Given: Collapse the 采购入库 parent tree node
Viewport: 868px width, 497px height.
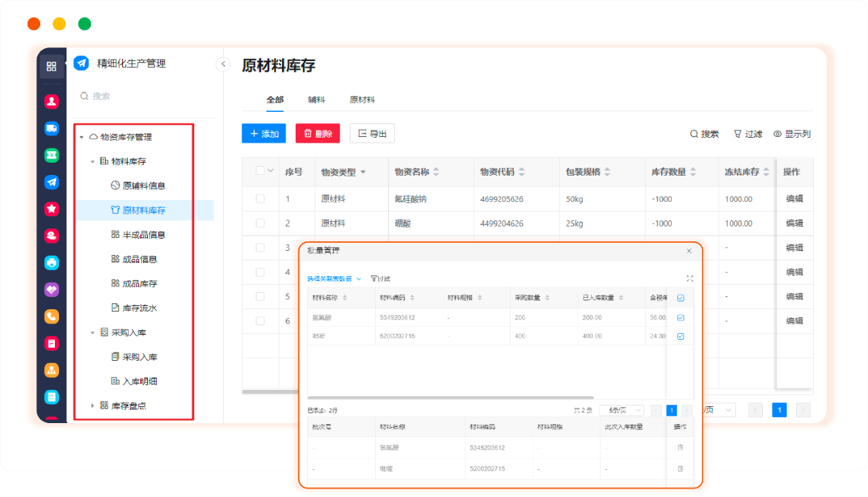Looking at the screenshot, I should pyautogui.click(x=92, y=332).
